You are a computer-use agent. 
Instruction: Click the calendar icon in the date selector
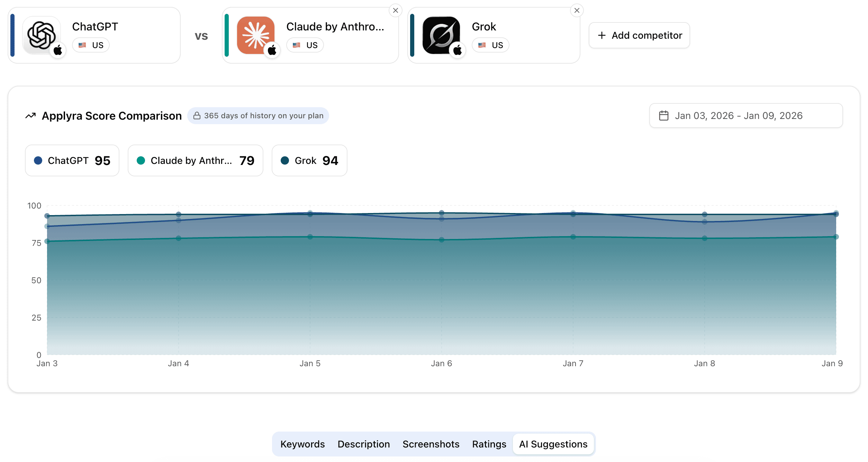coord(664,115)
